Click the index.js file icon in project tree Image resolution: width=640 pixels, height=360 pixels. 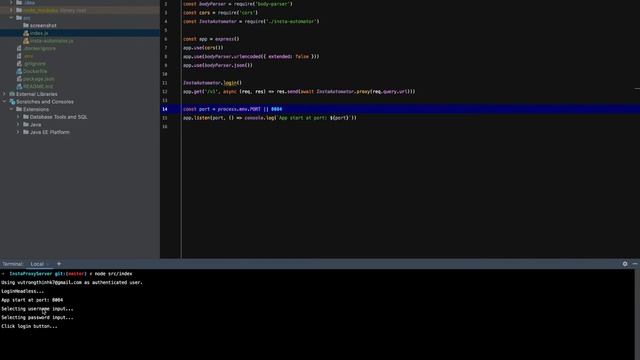[x=26, y=33]
